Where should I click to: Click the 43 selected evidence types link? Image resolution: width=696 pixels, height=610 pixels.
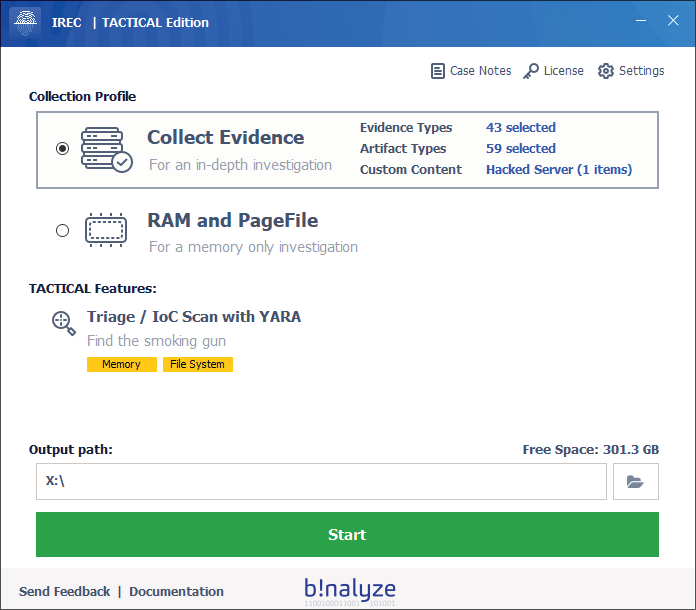pos(521,128)
